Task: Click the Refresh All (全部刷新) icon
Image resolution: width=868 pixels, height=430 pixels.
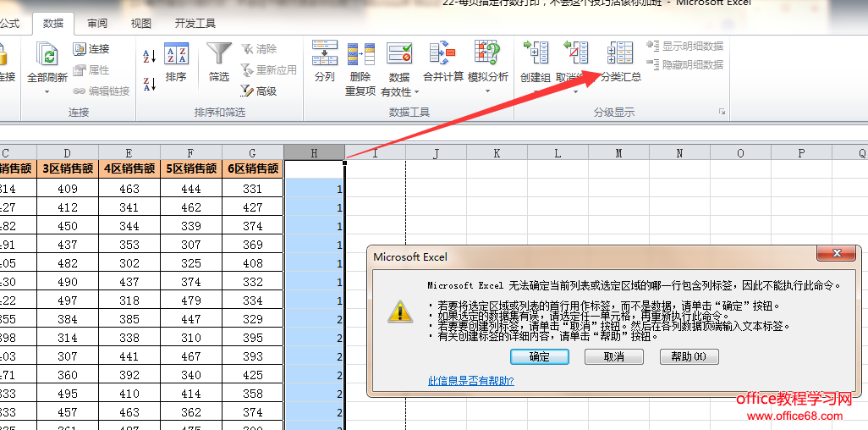Action: pyautogui.click(x=47, y=54)
